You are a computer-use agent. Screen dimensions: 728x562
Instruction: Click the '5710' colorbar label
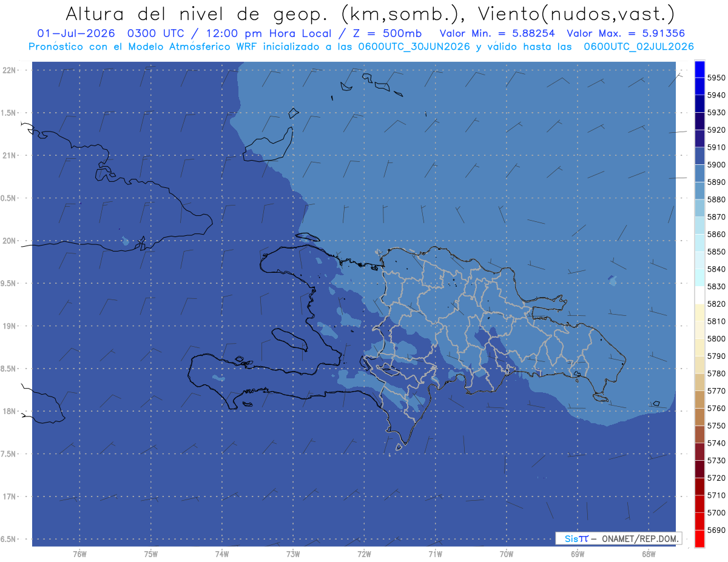[x=716, y=495]
